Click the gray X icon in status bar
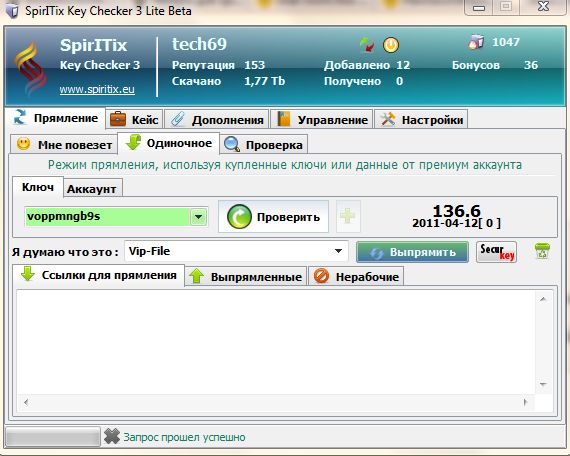This screenshot has width=570, height=456. pos(112,436)
